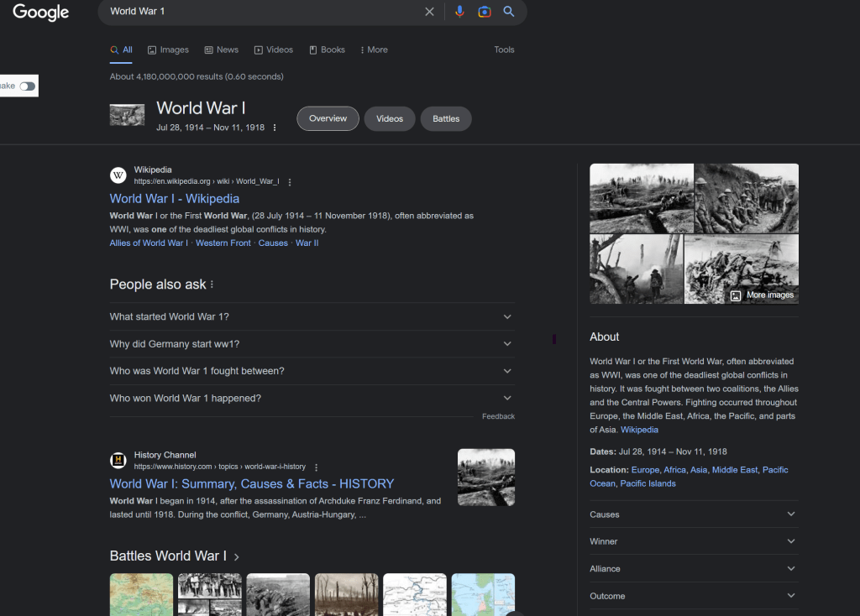Image resolution: width=860 pixels, height=616 pixels.
Task: Open search by image via the camera icon
Action: pyautogui.click(x=484, y=11)
